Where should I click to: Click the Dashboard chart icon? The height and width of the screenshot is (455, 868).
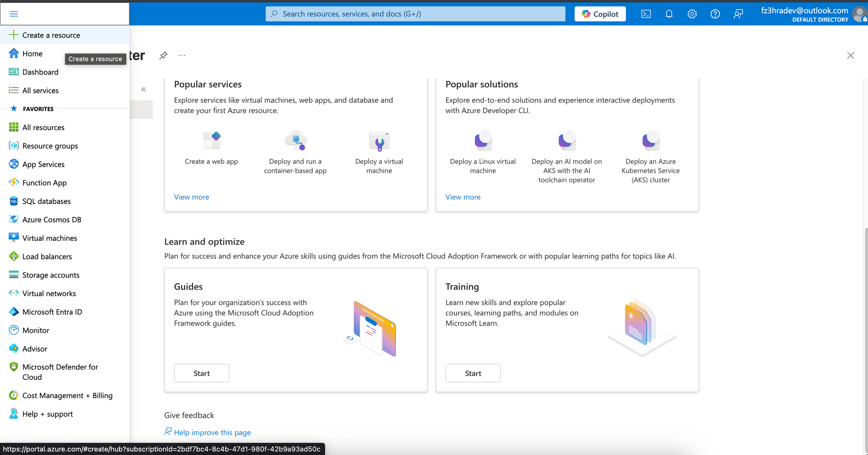pos(14,72)
